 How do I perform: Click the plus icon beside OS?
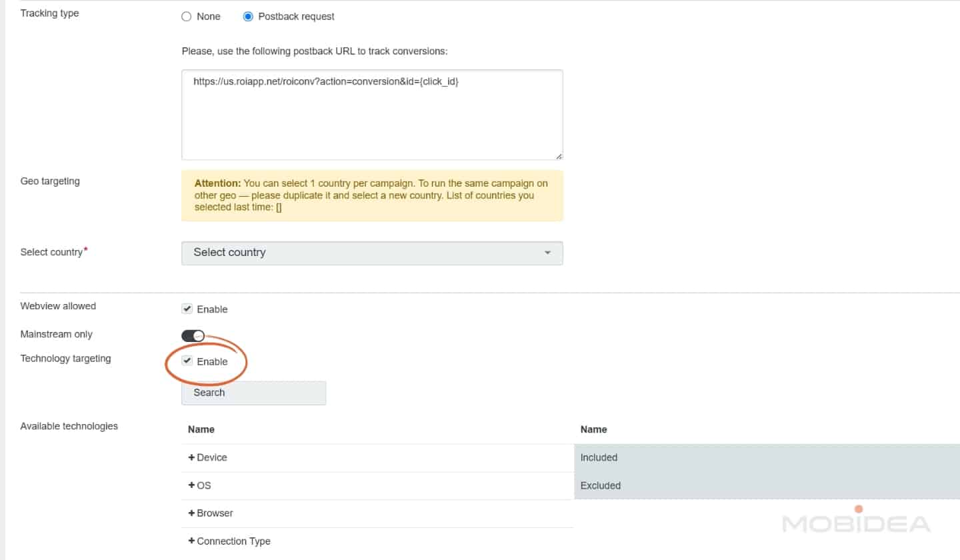tap(191, 486)
